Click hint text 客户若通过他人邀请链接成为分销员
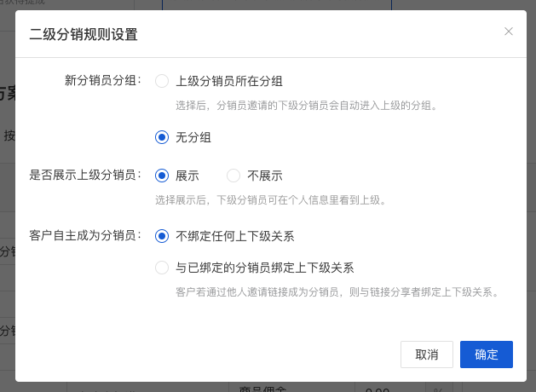This screenshot has height=392, width=536. coord(257,292)
